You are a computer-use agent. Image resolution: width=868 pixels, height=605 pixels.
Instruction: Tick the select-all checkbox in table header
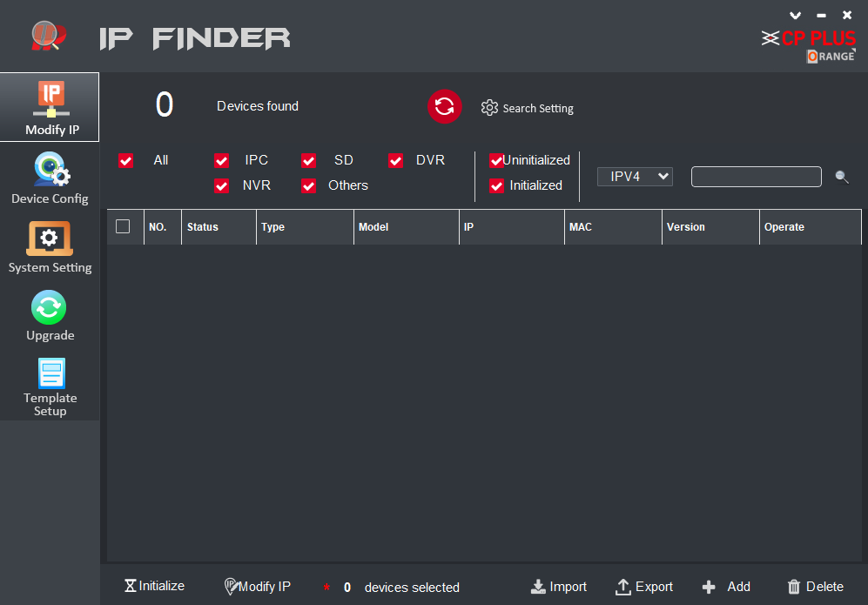[123, 226]
